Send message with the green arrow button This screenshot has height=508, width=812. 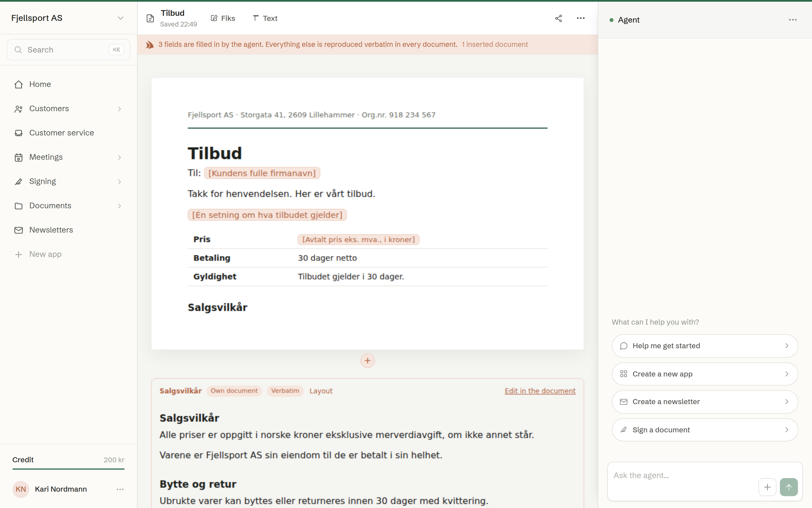tap(789, 487)
